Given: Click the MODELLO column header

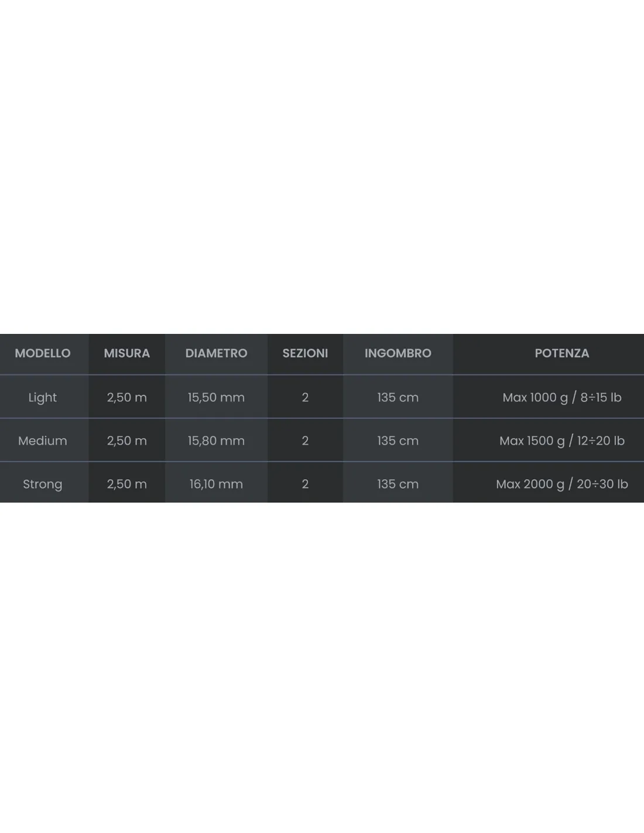Looking at the screenshot, I should click(43, 353).
